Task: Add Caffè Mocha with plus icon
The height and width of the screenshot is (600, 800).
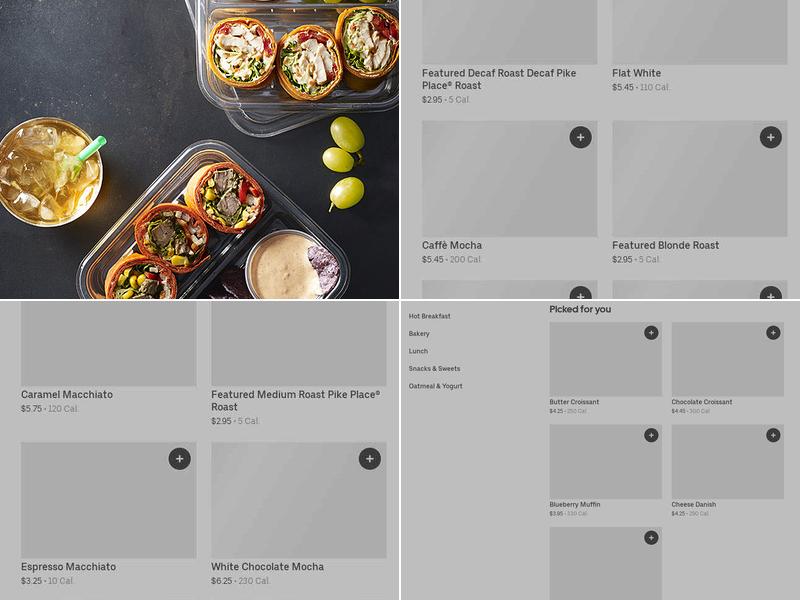Action: [x=580, y=137]
